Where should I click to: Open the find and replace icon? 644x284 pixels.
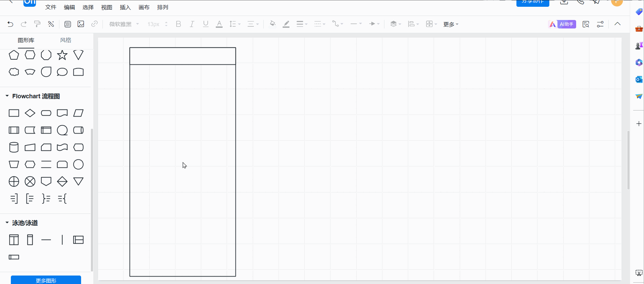pyautogui.click(x=586, y=24)
